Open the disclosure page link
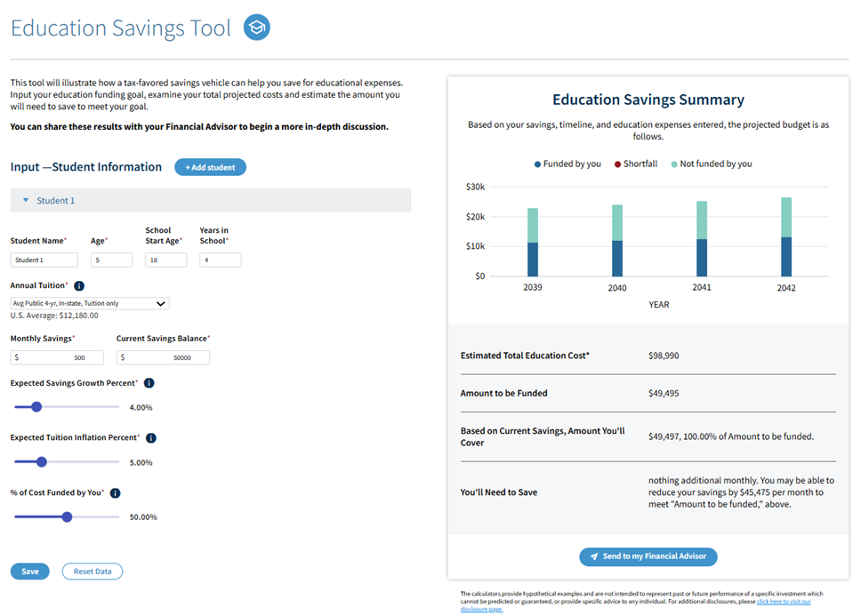This screenshot has height=616, width=853. coord(783,602)
